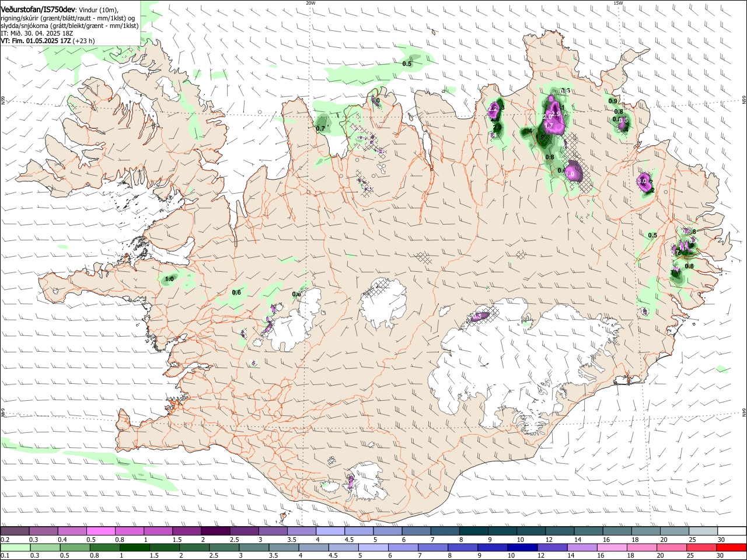
Task: Click the 3.0 value on the eastern pink blob
Action: pyautogui.click(x=642, y=181)
